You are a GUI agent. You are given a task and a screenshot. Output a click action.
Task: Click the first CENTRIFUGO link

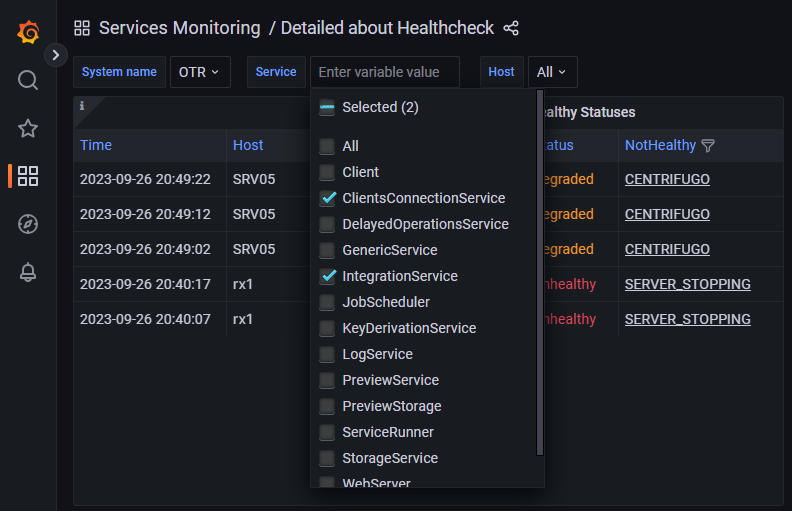[667, 180]
